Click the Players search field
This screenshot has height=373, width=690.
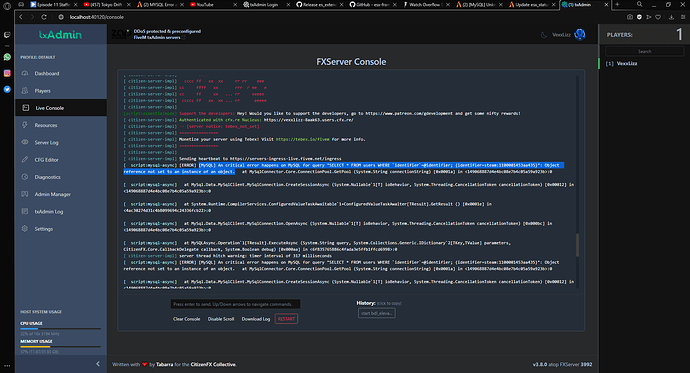point(645,51)
